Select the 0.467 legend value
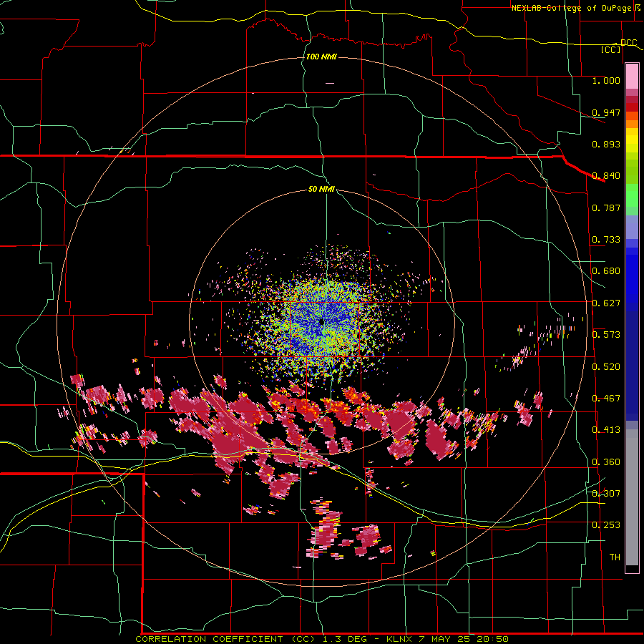 point(606,399)
